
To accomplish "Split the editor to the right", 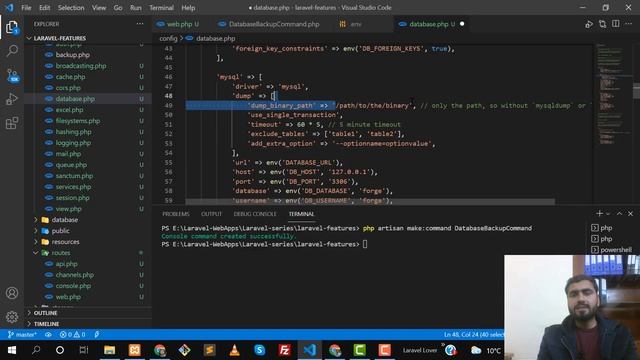I will [616, 24].
